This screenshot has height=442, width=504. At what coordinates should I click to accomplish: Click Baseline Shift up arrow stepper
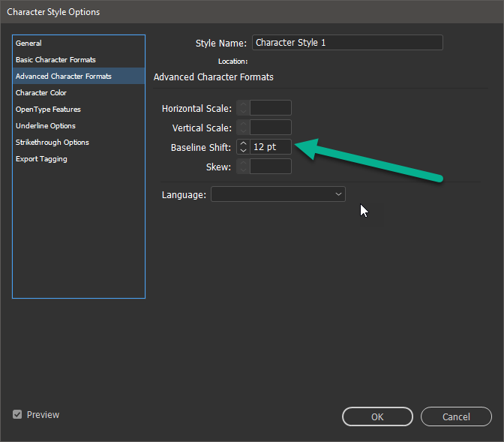coord(243,143)
